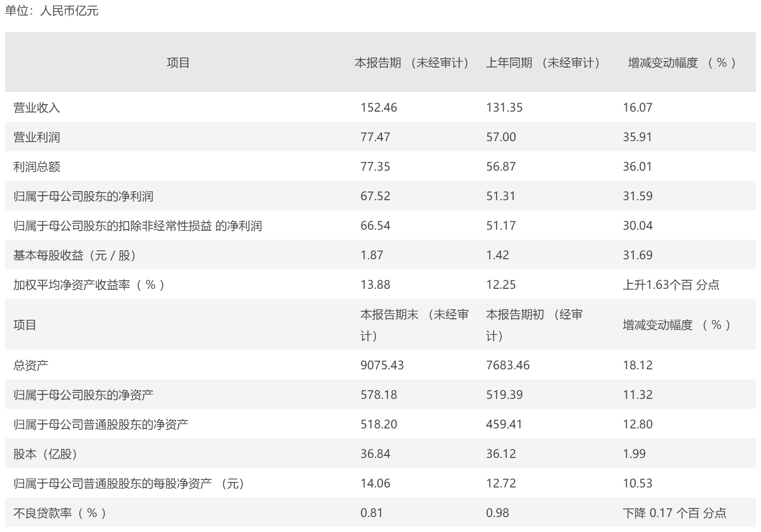The image size is (761, 532).
Task: Click the cell showing '51.31'
Action: tap(501, 196)
